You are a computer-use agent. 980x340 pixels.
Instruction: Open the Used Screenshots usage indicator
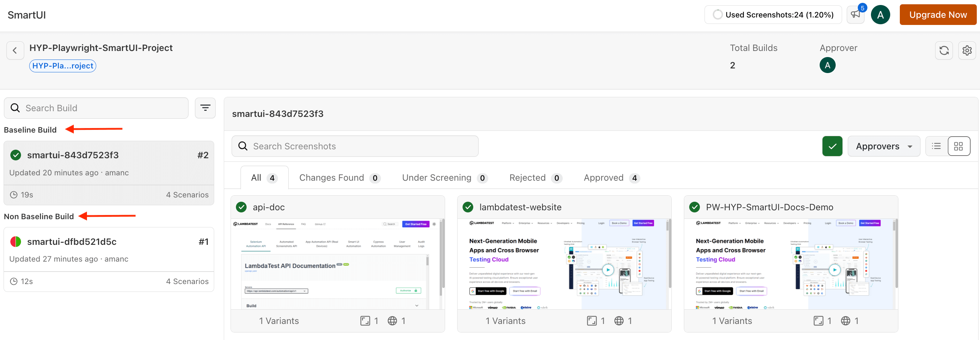click(x=773, y=15)
